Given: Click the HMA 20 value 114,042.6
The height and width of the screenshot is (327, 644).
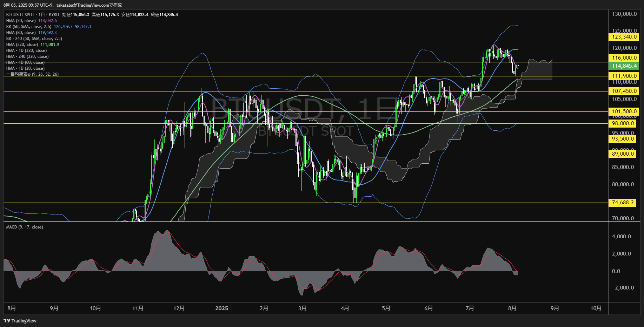Looking at the screenshot, I should 47,21.
